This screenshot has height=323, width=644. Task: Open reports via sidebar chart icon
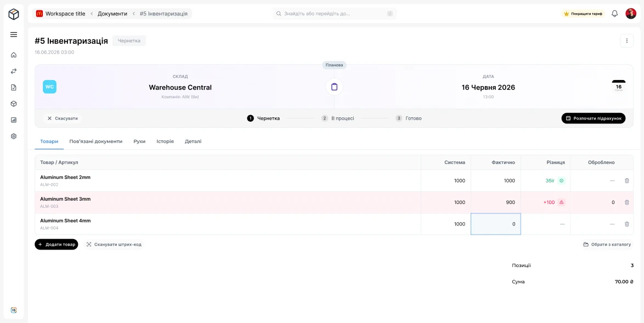pos(14,120)
